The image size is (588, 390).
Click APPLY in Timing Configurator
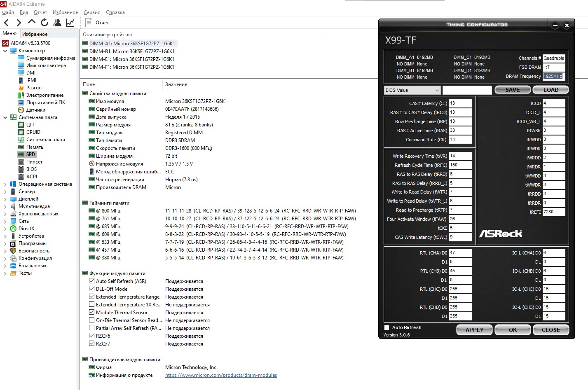point(475,330)
